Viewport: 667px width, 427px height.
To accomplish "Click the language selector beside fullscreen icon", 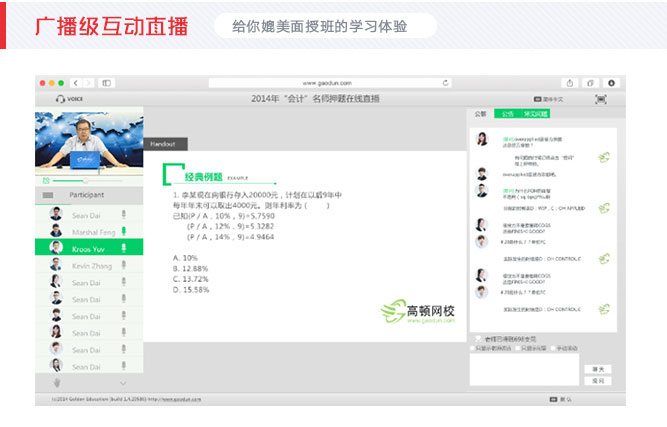I will coord(548,99).
